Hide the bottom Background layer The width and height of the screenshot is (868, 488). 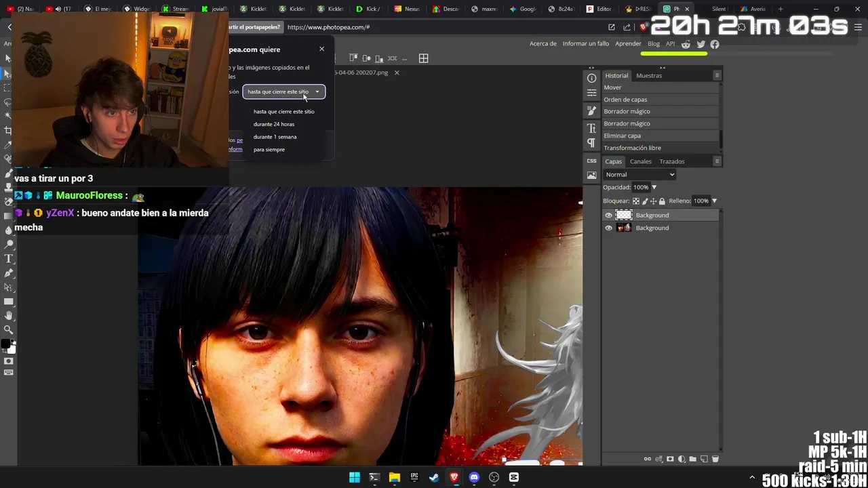coord(608,228)
